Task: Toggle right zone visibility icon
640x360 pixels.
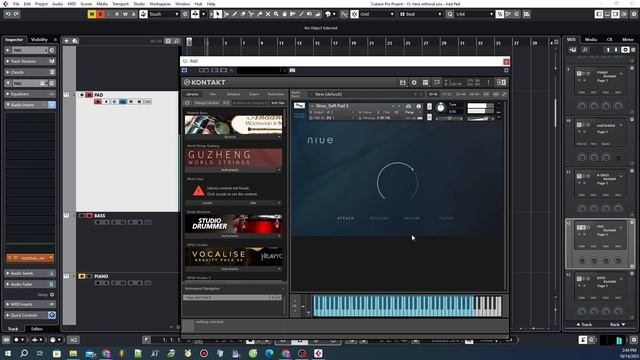Action: click(x=616, y=14)
